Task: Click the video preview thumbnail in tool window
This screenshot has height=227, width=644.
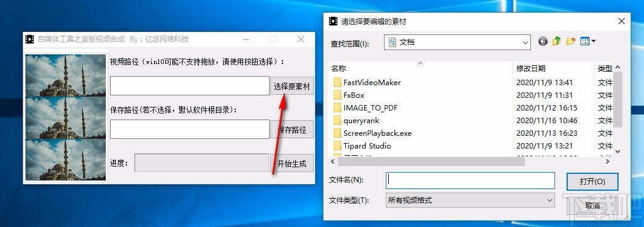Action: (66, 117)
